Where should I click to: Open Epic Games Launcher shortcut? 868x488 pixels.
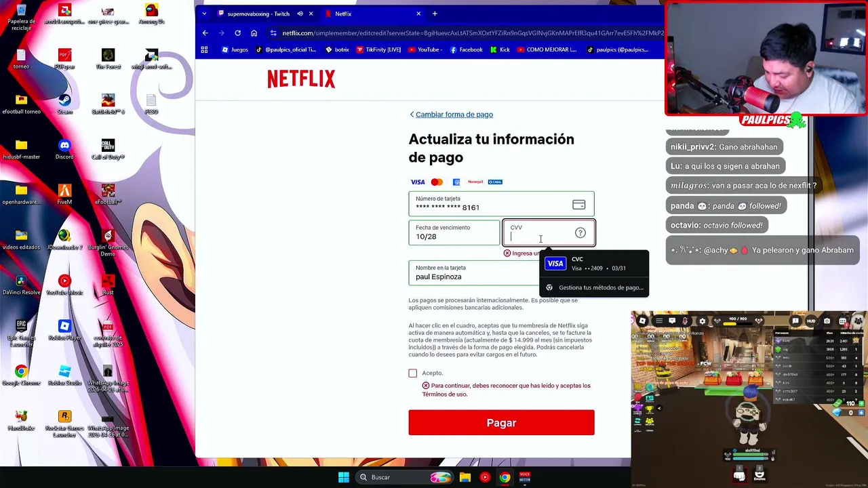21,333
